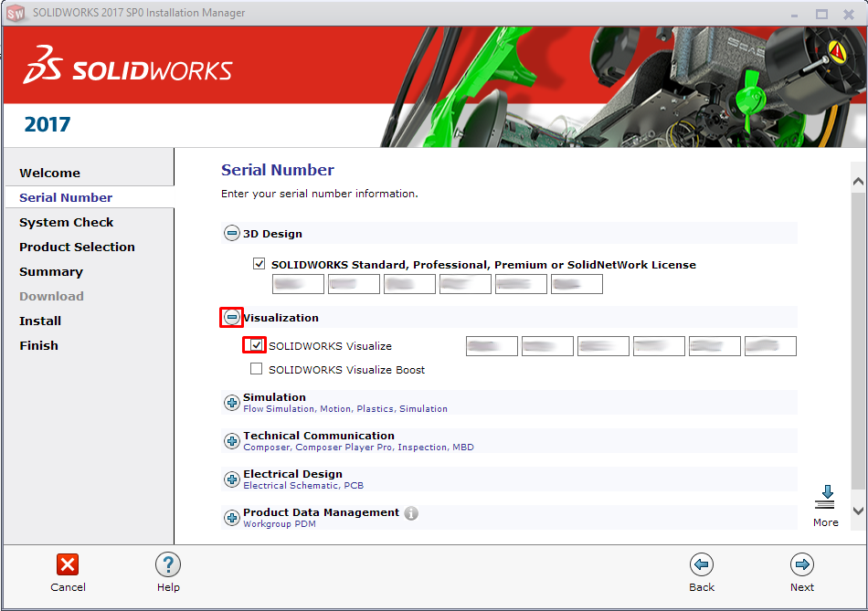This screenshot has height=611, width=868.
Task: Open the Product Selection step
Action: pyautogui.click(x=77, y=247)
